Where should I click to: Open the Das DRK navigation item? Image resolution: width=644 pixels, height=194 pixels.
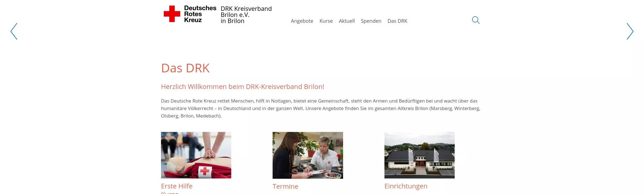(x=398, y=21)
